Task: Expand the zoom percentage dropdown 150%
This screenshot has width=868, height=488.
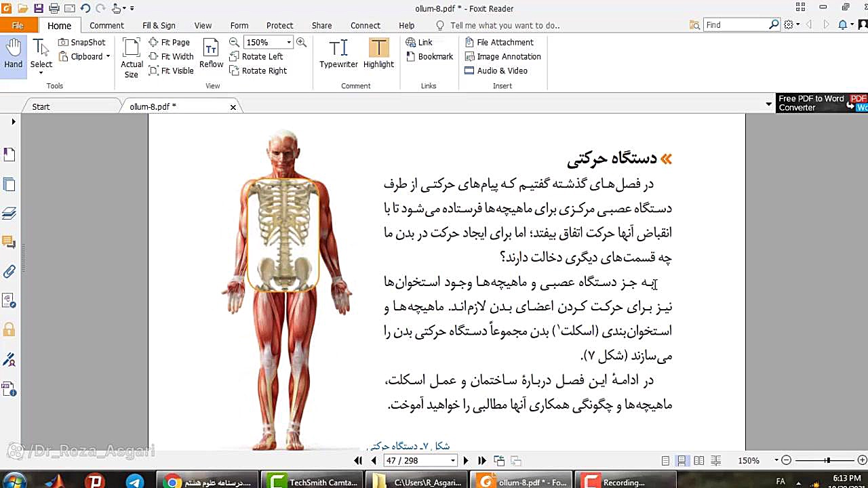Action: 289,42
